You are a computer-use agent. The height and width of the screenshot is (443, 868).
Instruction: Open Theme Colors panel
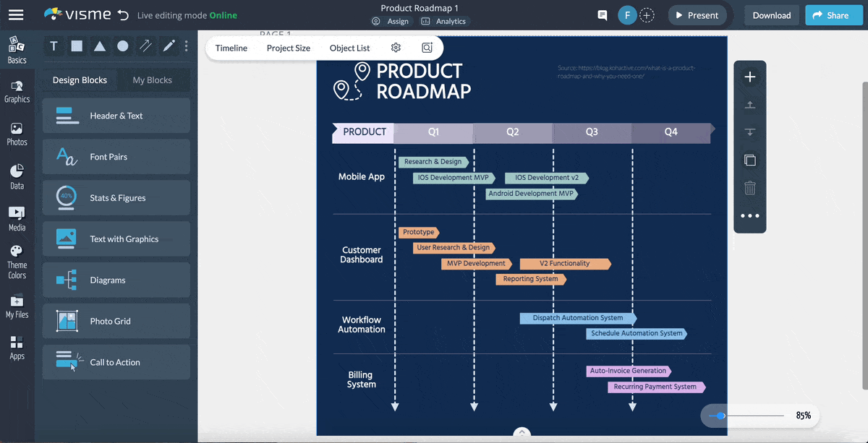[x=17, y=260]
